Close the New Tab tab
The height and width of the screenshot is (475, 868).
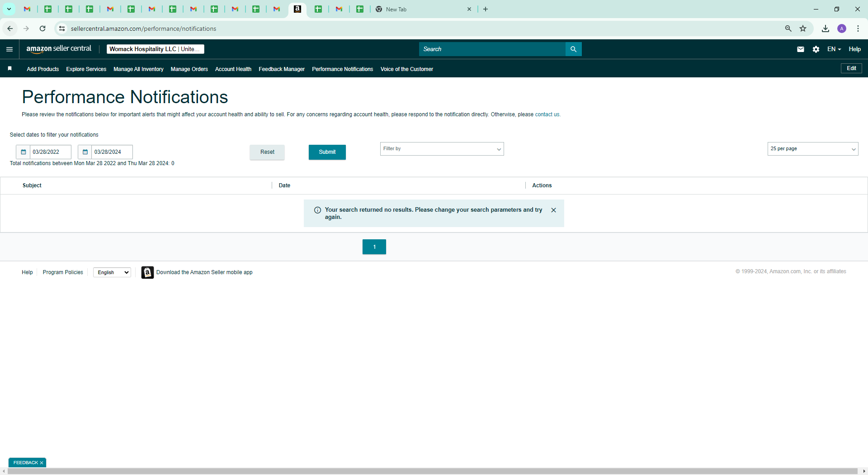pyautogui.click(x=469, y=9)
